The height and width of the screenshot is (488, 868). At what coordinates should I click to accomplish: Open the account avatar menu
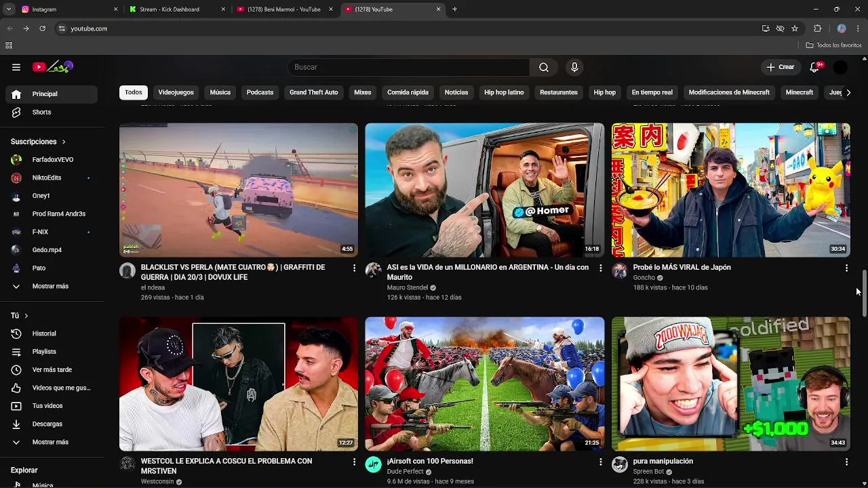point(840,67)
